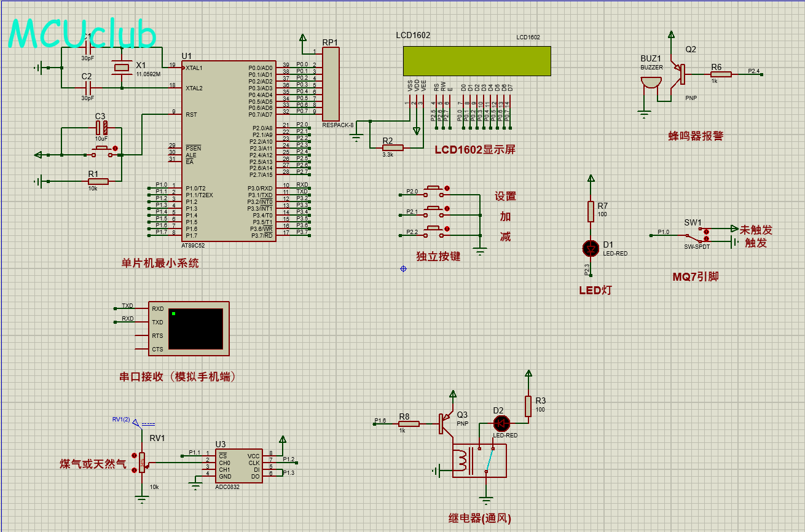This screenshot has width=805, height=532.
Task: Select the D2 LED next to the relay
Action: click(x=501, y=423)
